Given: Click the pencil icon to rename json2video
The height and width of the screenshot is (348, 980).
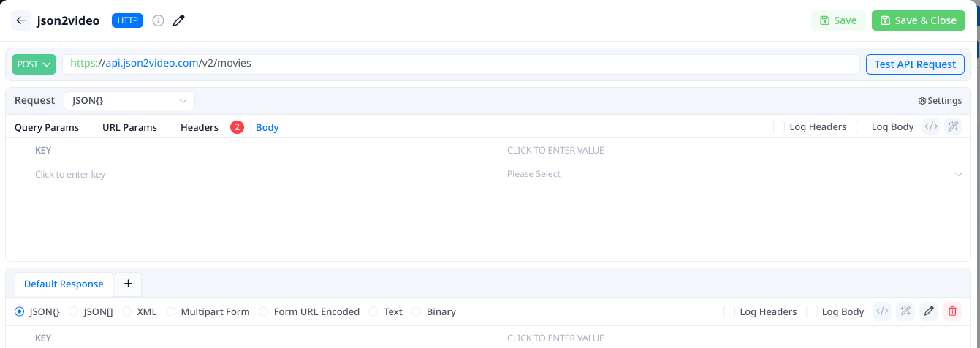Looking at the screenshot, I should (178, 20).
